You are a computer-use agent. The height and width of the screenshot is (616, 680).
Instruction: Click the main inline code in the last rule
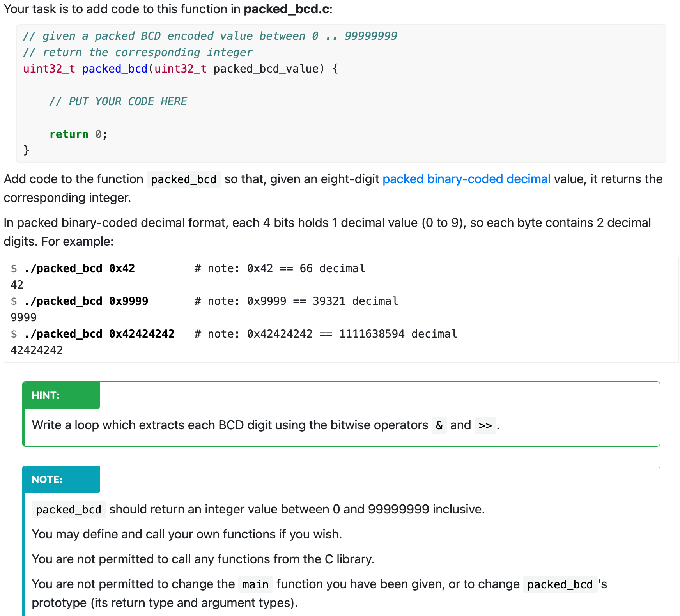point(255,584)
